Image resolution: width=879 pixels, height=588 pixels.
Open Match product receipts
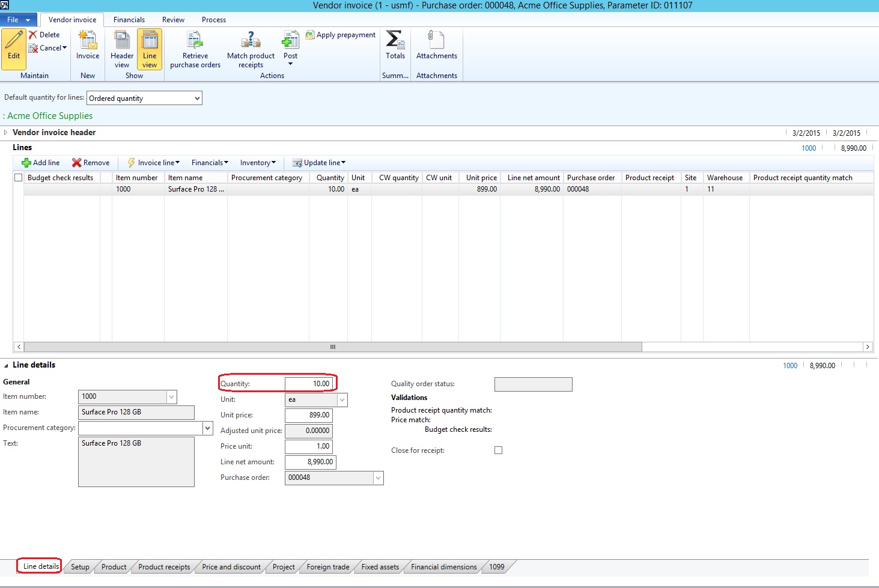(x=251, y=41)
